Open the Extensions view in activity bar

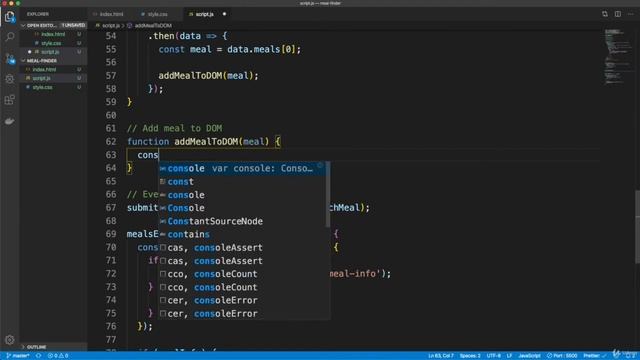point(9,100)
